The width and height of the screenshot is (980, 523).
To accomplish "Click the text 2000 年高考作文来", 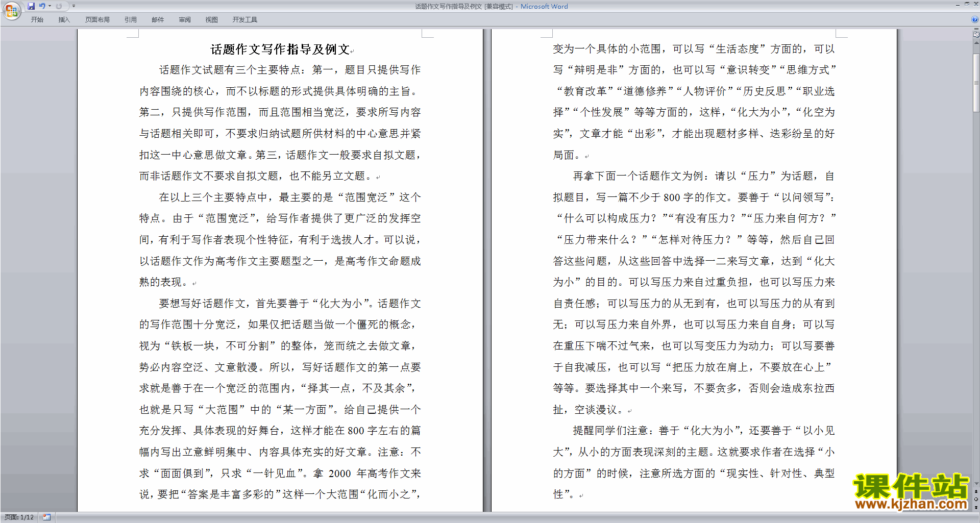I will pos(375,474).
